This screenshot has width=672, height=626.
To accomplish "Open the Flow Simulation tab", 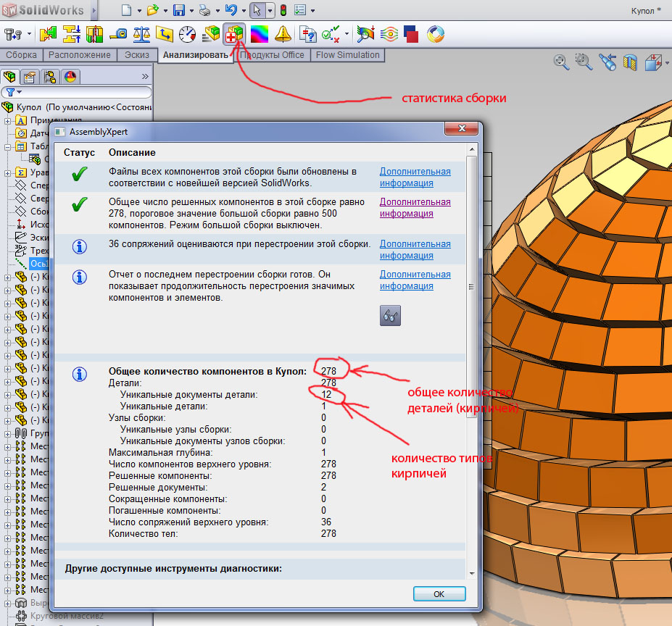I will pyautogui.click(x=347, y=55).
